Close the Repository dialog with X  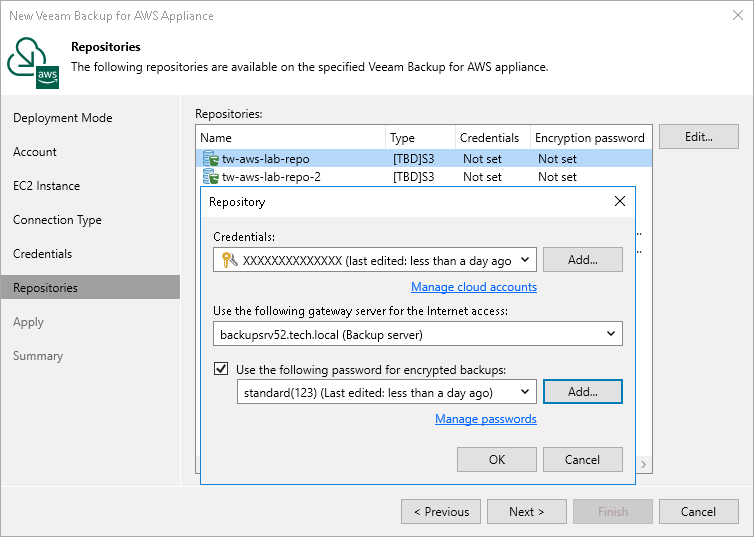tap(620, 201)
